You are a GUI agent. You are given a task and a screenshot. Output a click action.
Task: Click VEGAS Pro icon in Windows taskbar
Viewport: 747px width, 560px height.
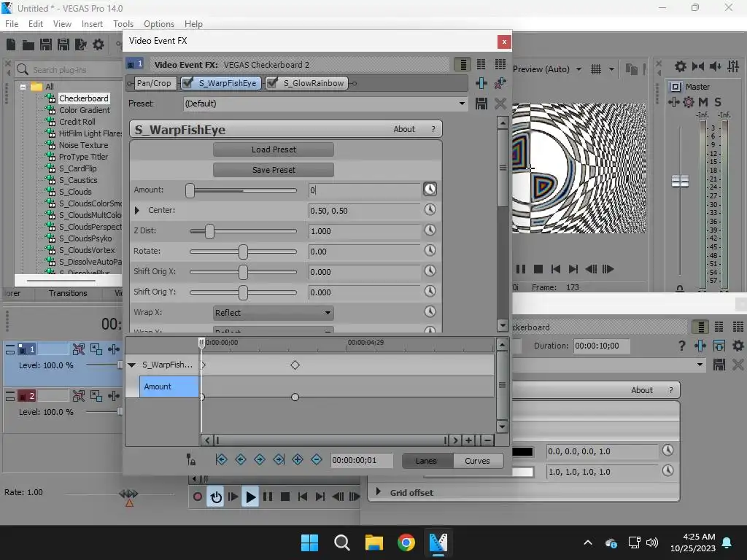coord(438,542)
